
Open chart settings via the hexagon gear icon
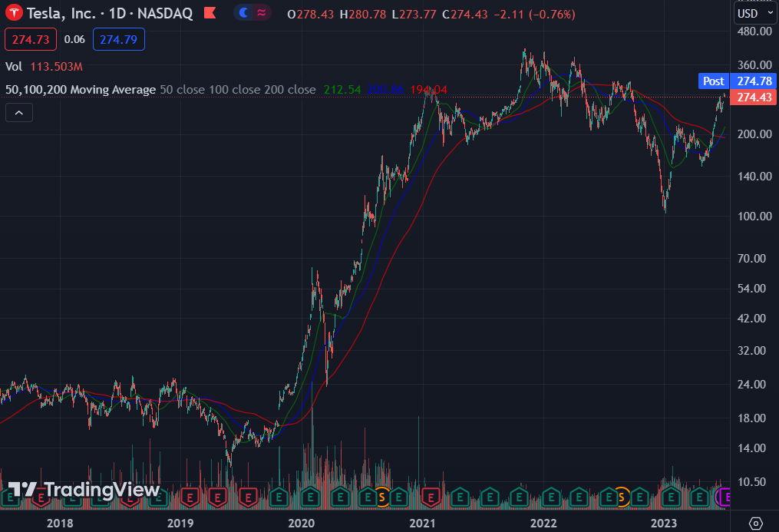coord(756,523)
